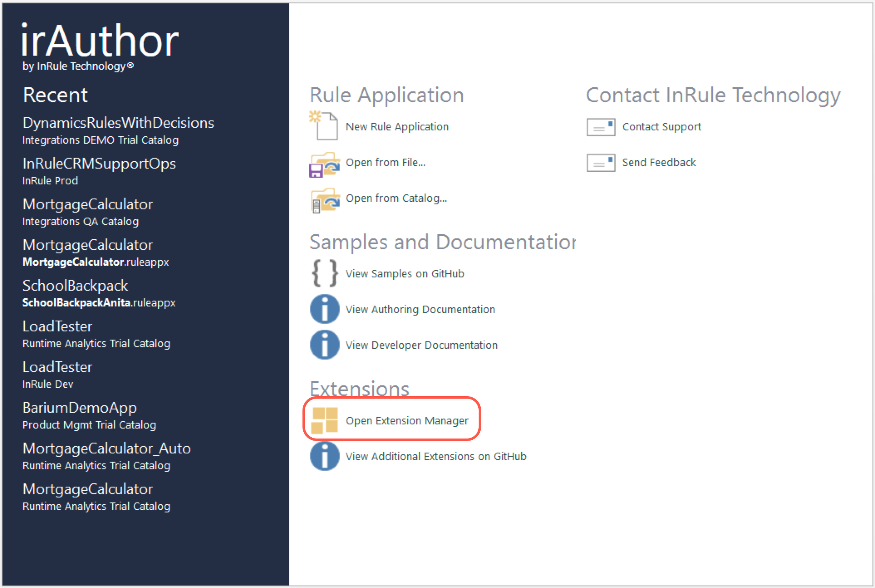875x588 pixels.
Task: Click the Open from File folder icon
Action: (x=324, y=162)
